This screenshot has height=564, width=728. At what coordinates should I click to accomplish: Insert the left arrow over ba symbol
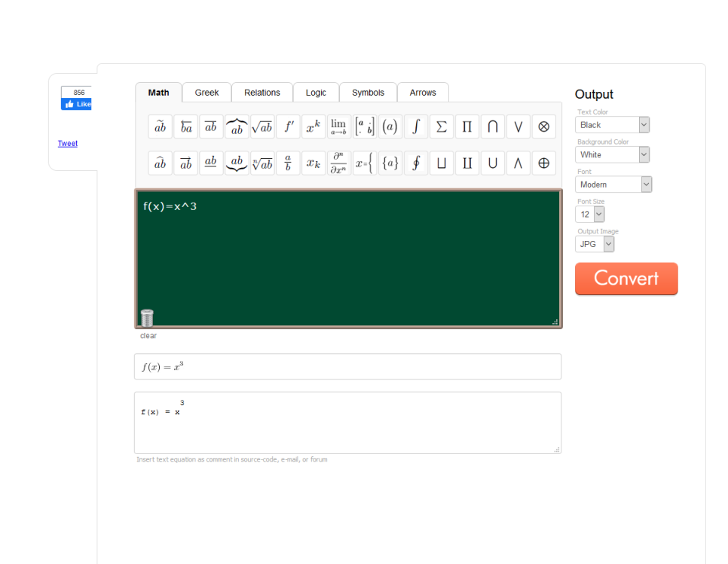click(185, 127)
